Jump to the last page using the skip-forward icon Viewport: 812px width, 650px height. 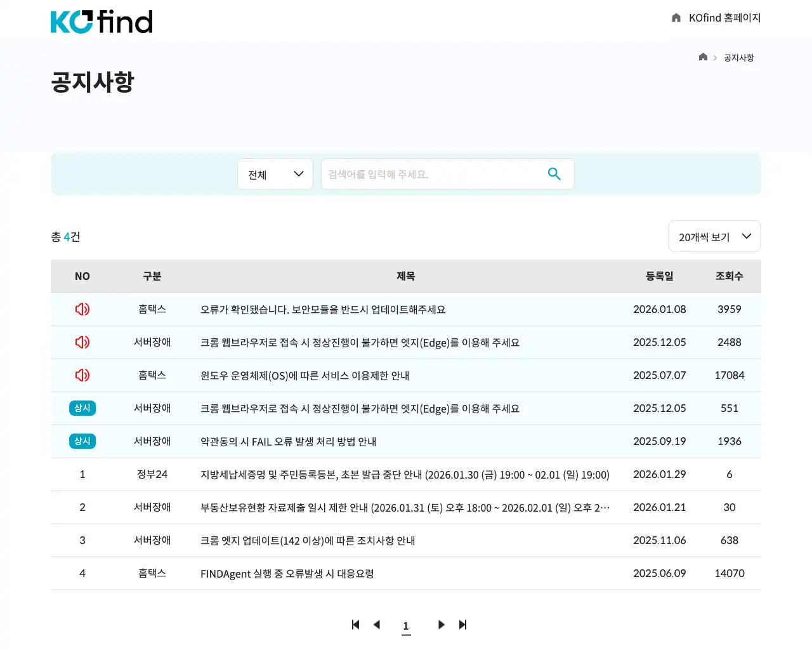point(462,625)
